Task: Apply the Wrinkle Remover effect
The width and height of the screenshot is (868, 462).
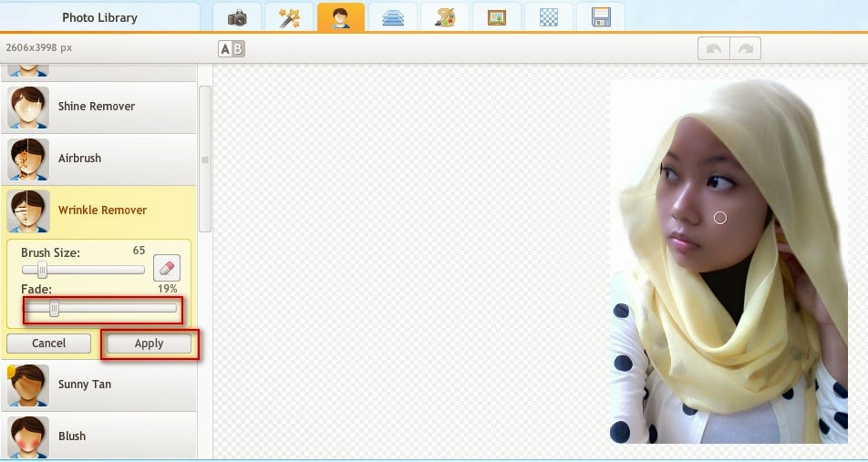Action: 149,343
